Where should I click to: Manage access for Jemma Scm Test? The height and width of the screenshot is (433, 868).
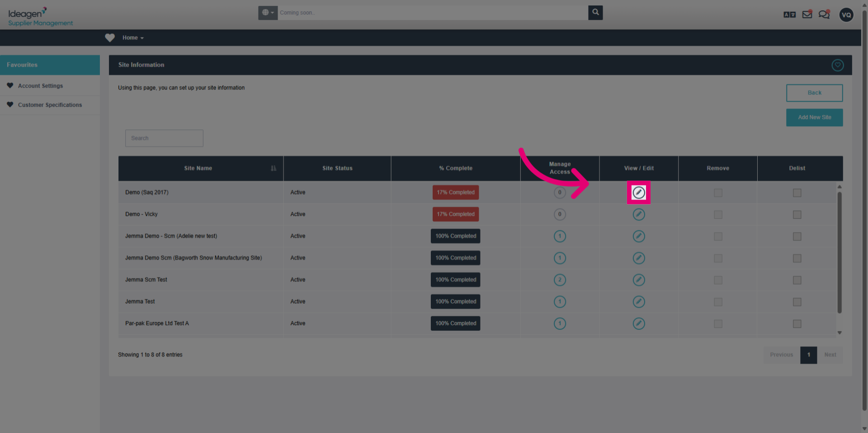tap(560, 280)
